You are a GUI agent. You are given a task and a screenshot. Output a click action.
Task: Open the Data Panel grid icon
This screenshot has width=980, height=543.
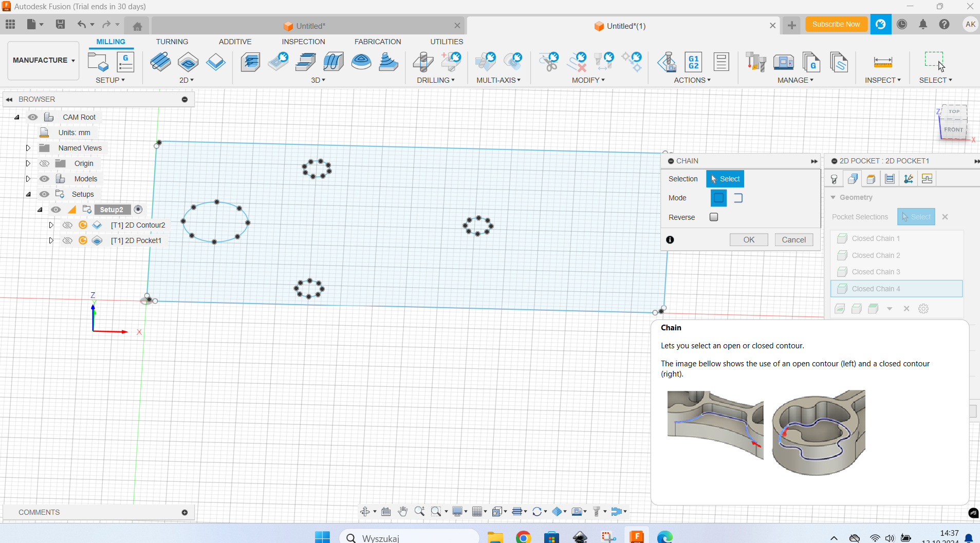[10, 24]
